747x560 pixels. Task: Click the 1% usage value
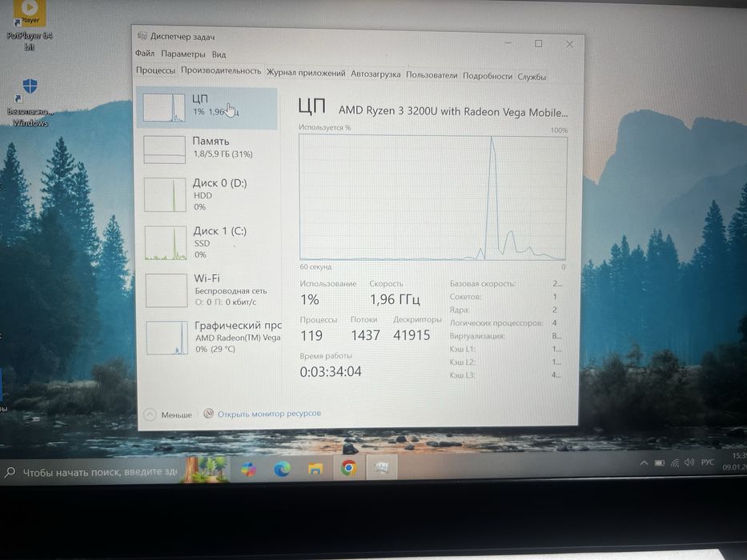[x=310, y=299]
